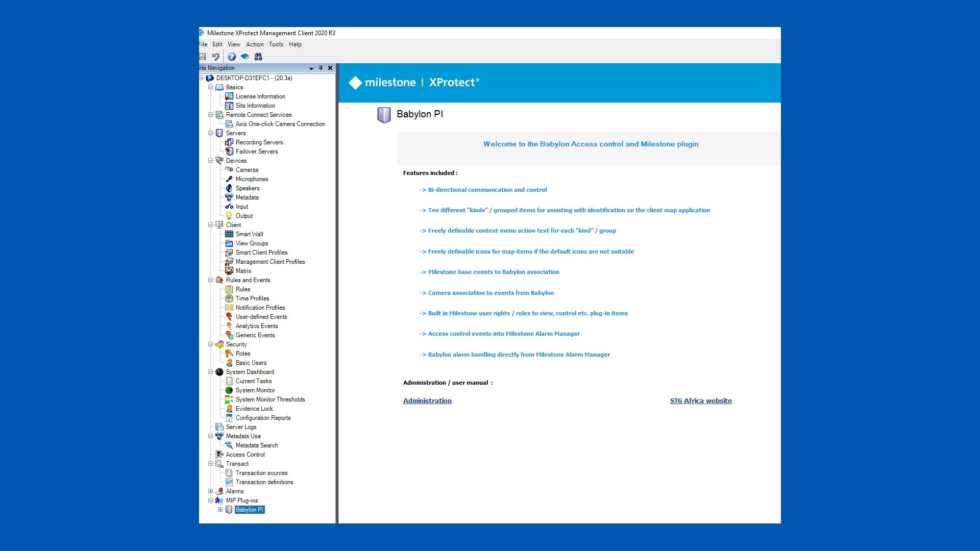This screenshot has height=551, width=980.
Task: Select Smart Client Profiles item
Action: click(261, 253)
